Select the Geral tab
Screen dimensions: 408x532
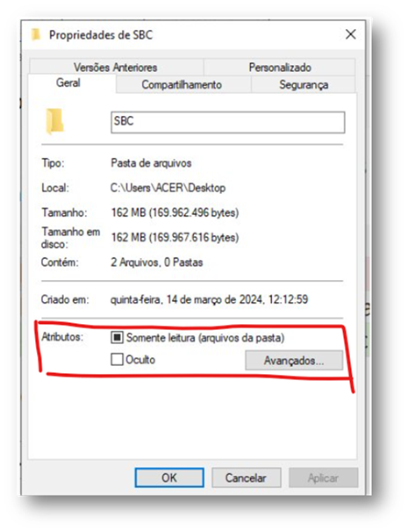pos(68,83)
